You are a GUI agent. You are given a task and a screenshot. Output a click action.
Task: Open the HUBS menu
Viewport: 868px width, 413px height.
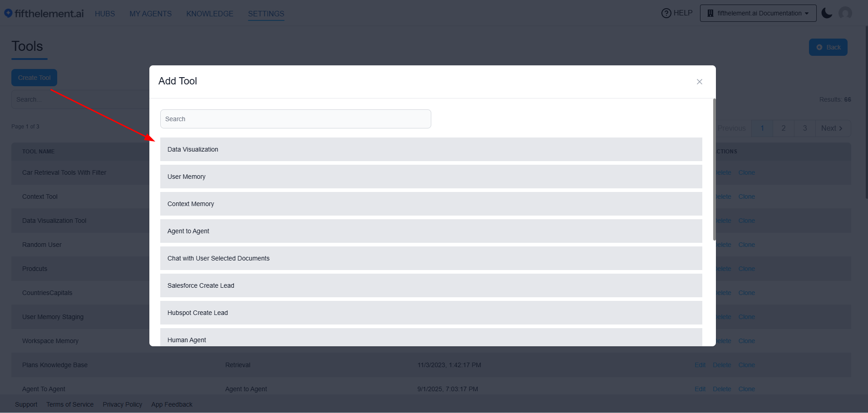click(105, 14)
